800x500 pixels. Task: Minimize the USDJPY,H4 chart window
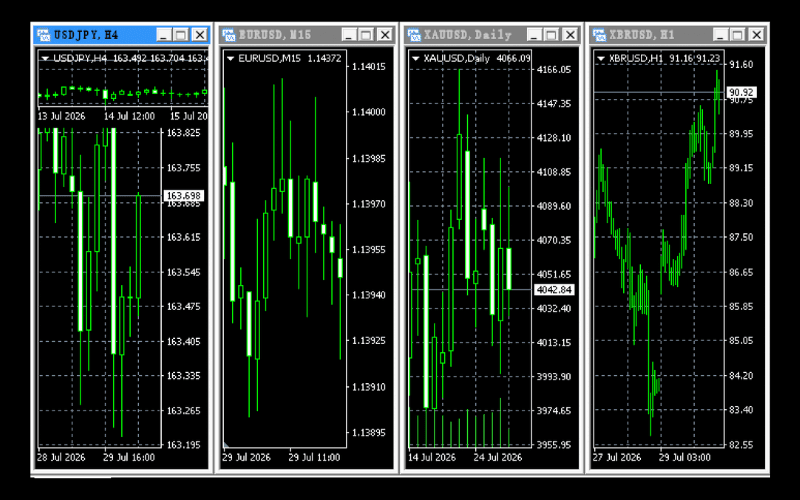[164, 35]
